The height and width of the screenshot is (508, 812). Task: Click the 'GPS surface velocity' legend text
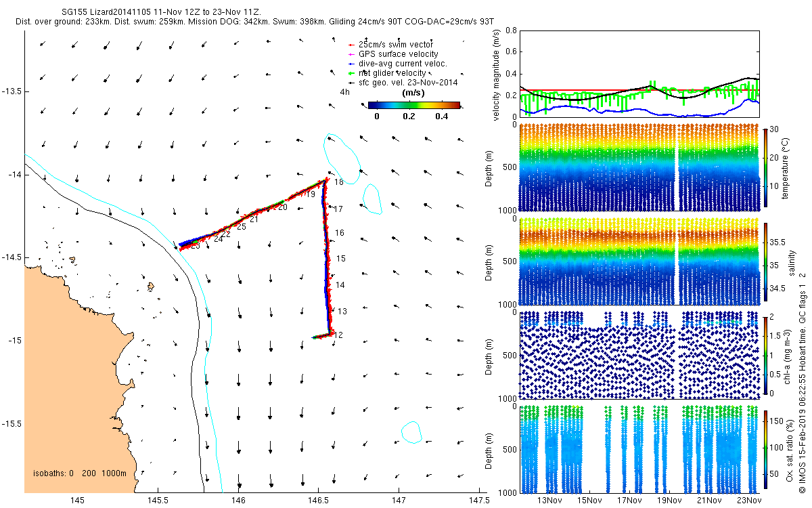tap(399, 54)
